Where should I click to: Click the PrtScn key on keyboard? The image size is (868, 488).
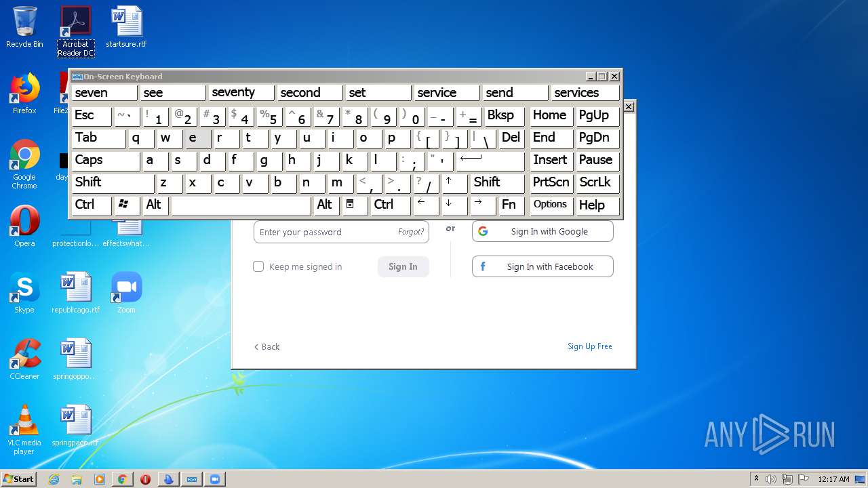coord(551,182)
